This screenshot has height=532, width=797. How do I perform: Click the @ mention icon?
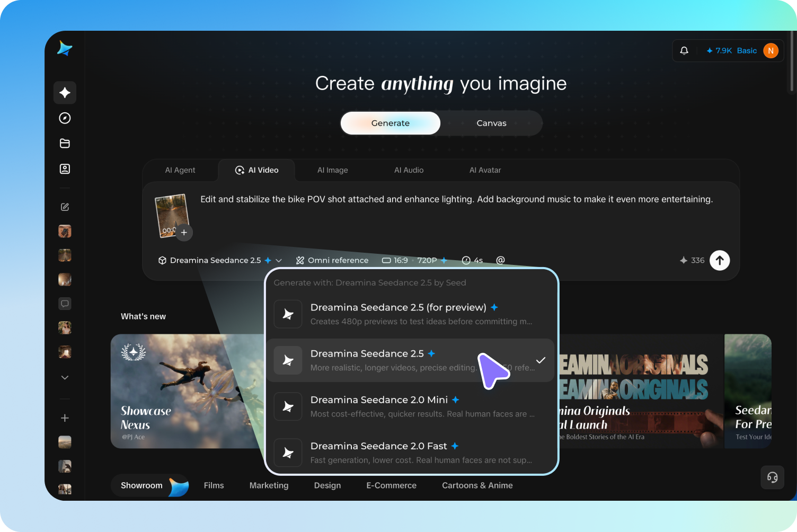500,260
